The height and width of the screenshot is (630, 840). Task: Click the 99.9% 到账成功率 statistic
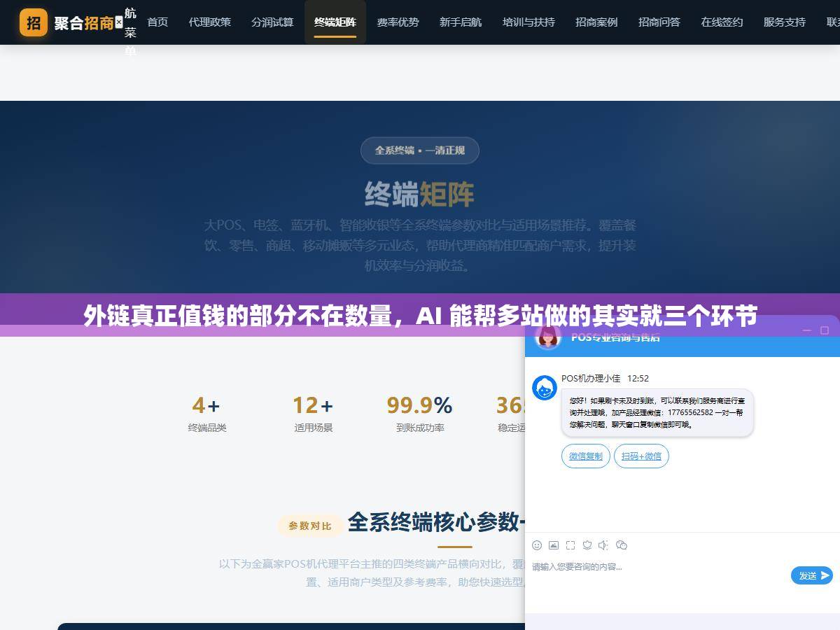click(420, 414)
